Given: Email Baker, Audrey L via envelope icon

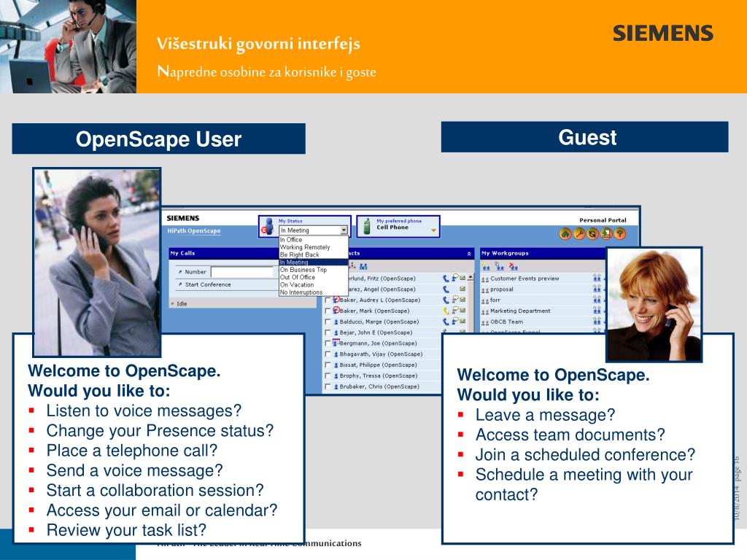Looking at the screenshot, I should point(462,300).
